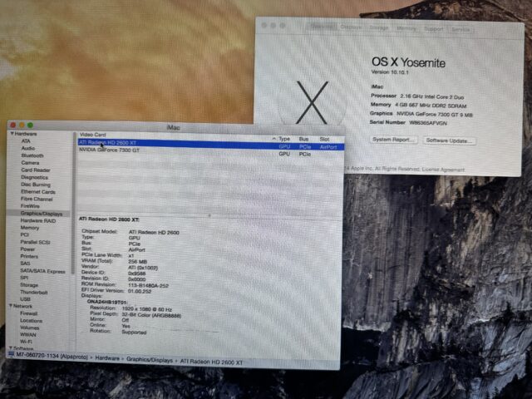Open the Support tab in About This Mac
Image resolution: width=532 pixels, height=399 pixels.
[x=434, y=29]
